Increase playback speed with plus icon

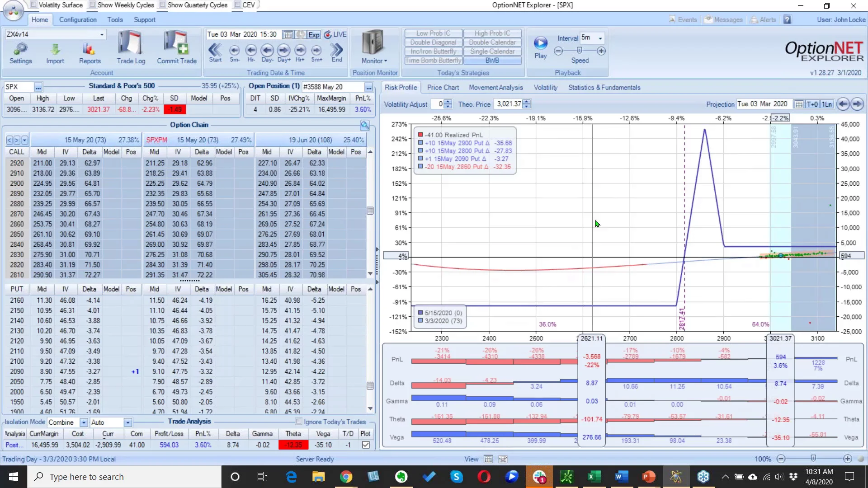(601, 51)
